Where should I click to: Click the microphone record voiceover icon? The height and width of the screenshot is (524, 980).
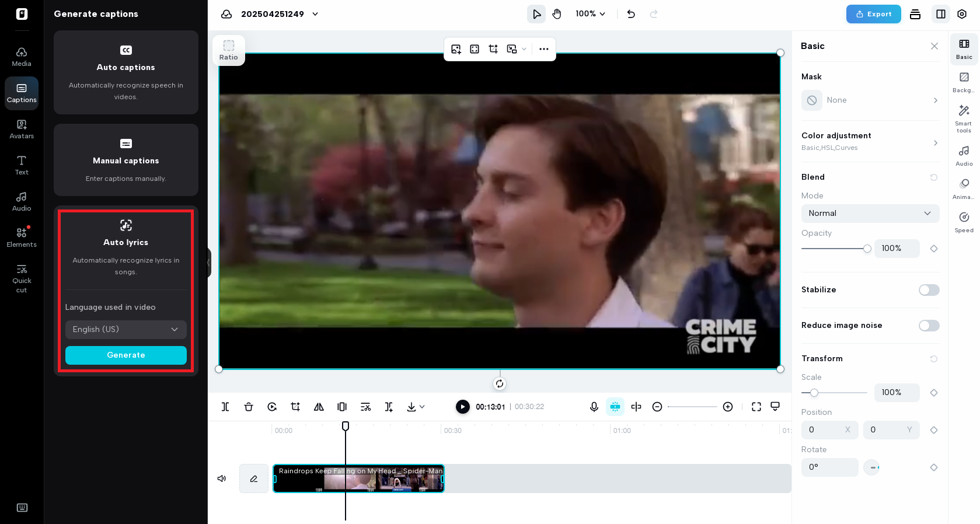pos(594,407)
